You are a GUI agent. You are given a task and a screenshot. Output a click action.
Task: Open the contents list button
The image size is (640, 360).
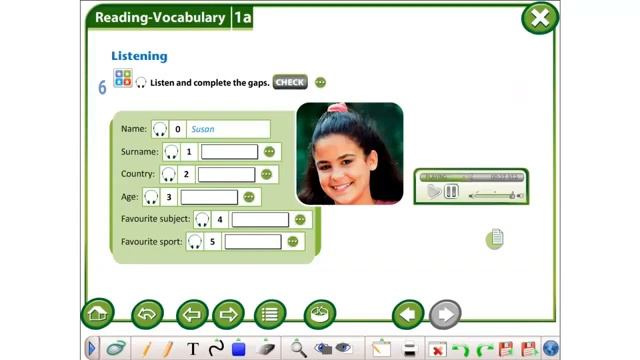point(270,314)
